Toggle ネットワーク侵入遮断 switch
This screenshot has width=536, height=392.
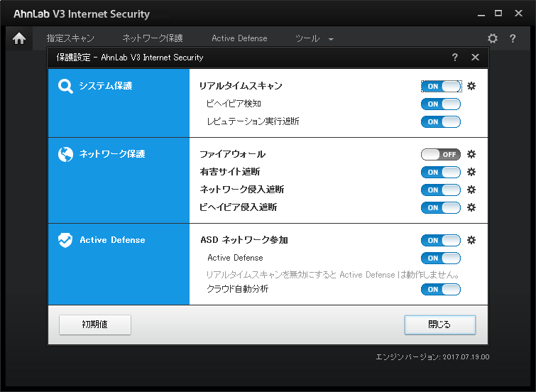click(x=441, y=190)
